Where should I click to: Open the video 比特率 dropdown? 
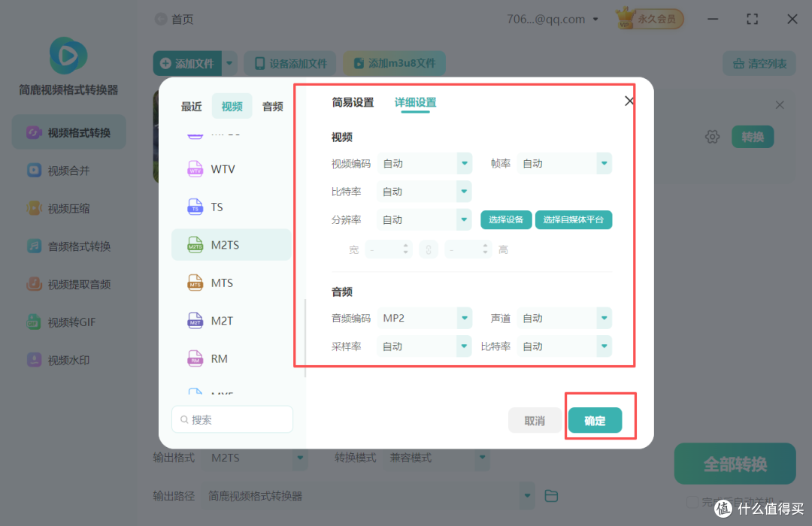tap(464, 192)
